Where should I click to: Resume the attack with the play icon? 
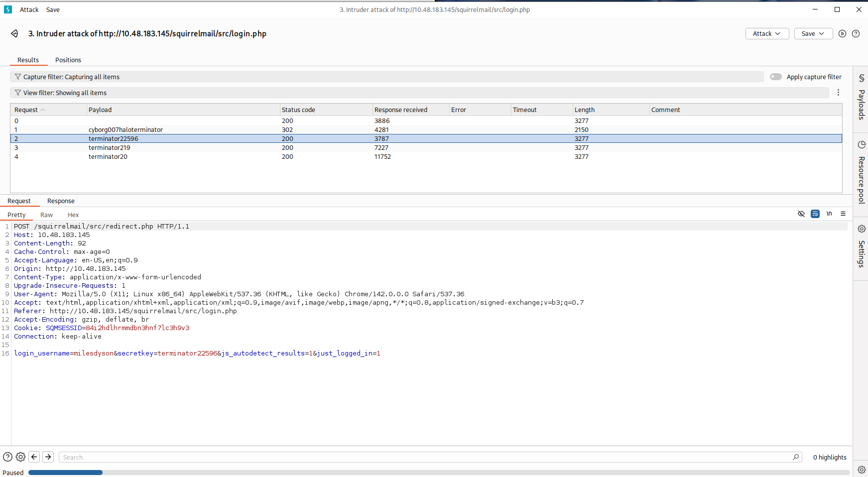[x=842, y=33]
